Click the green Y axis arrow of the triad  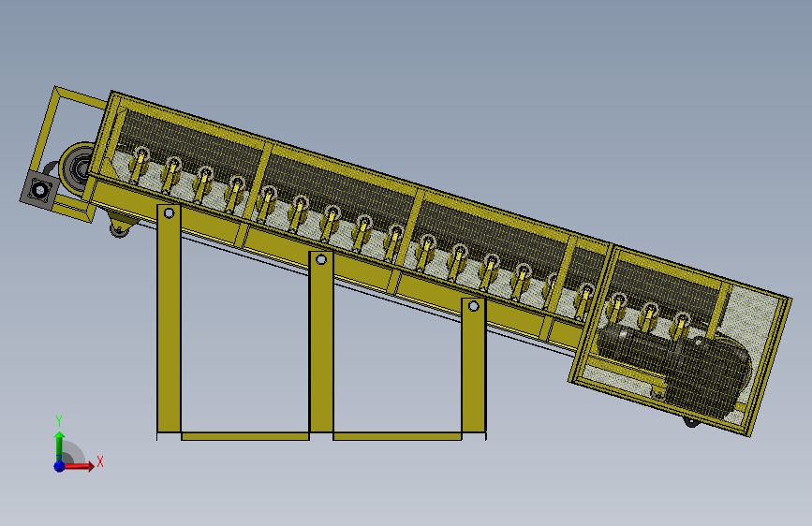[60, 446]
